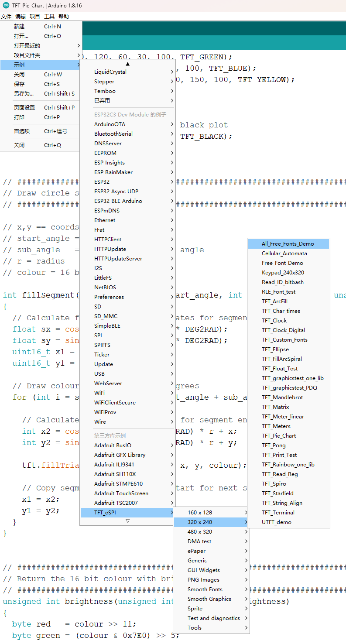346x644 pixels.
Task: Expand the Smooth Fonts submenu
Action: [x=205, y=589]
